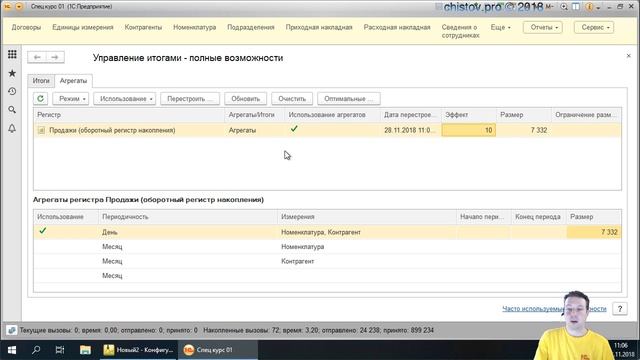Open notifications bell icon in sidebar

pos(12,128)
